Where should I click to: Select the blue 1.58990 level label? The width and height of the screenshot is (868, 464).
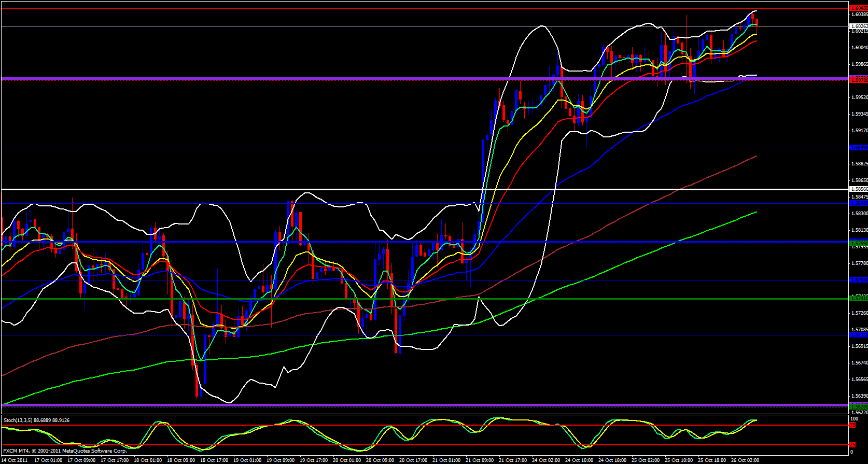coord(858,148)
